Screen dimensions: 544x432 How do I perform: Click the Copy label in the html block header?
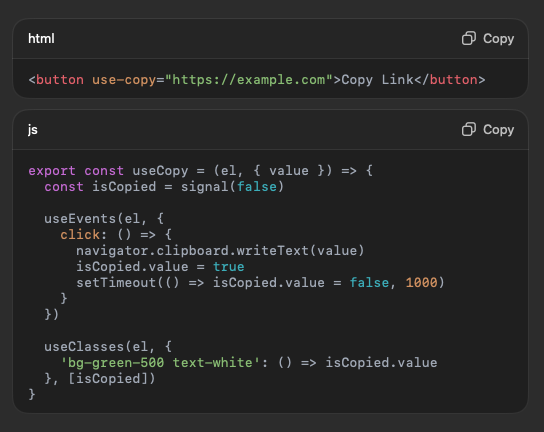499,39
